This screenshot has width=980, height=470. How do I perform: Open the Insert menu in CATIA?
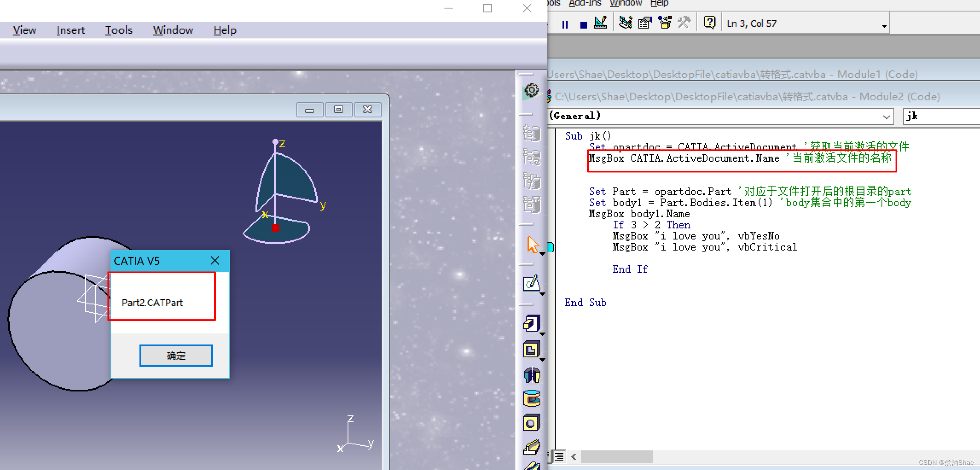tap(70, 30)
